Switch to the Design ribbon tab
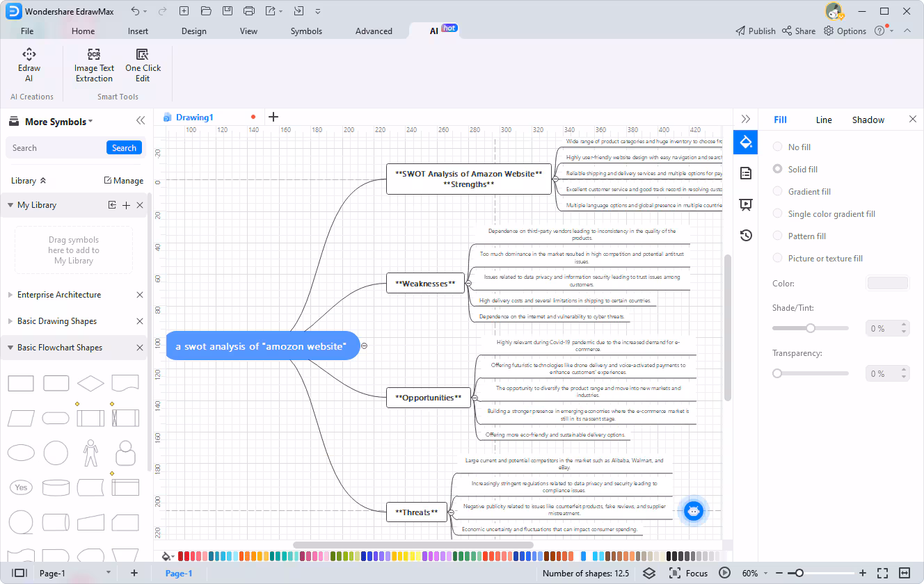The width and height of the screenshot is (924, 584). point(193,31)
